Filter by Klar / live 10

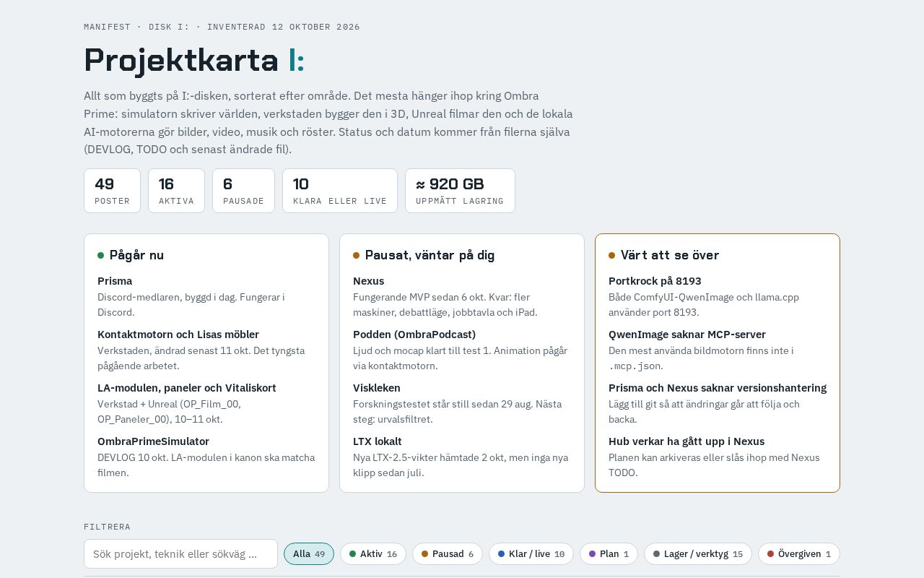pyautogui.click(x=531, y=554)
